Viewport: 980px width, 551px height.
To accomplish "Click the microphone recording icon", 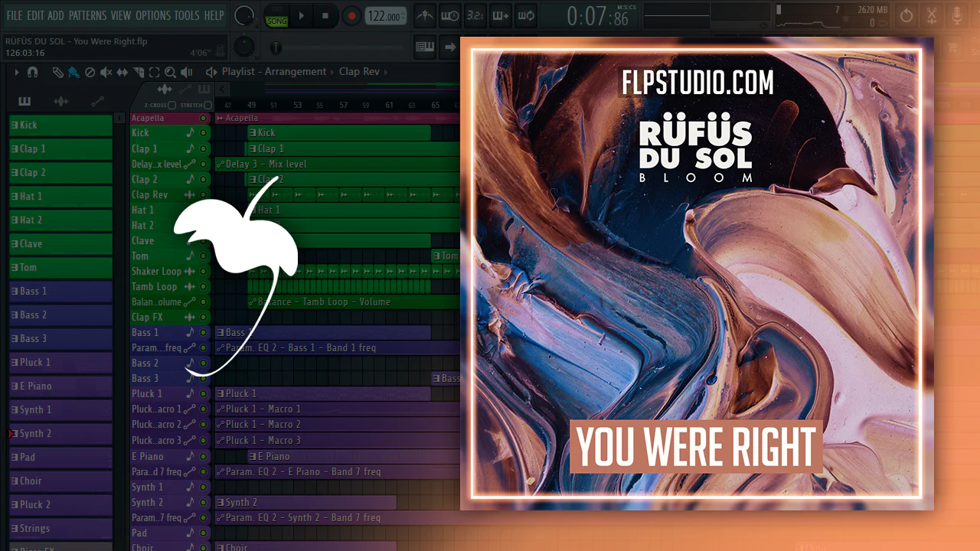I will pyautogui.click(x=956, y=15).
